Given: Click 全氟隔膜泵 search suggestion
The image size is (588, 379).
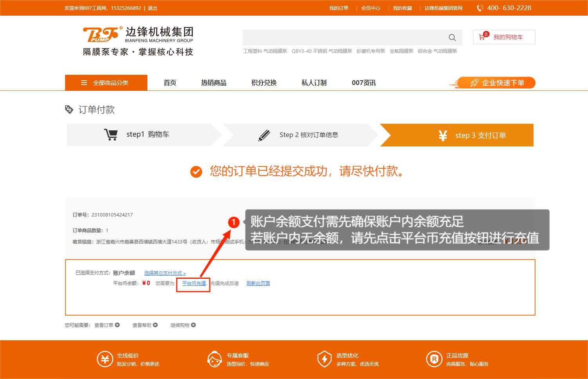Looking at the screenshot, I should (401, 51).
